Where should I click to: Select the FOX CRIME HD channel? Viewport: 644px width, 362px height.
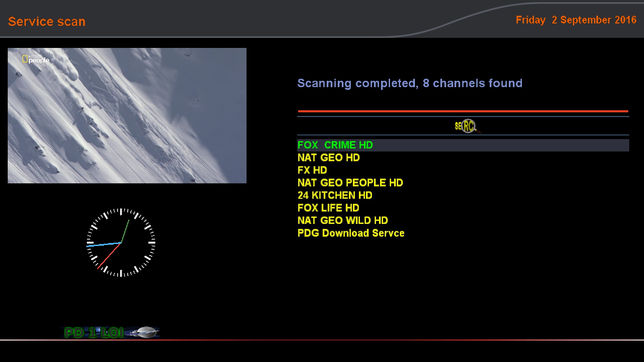pos(335,145)
